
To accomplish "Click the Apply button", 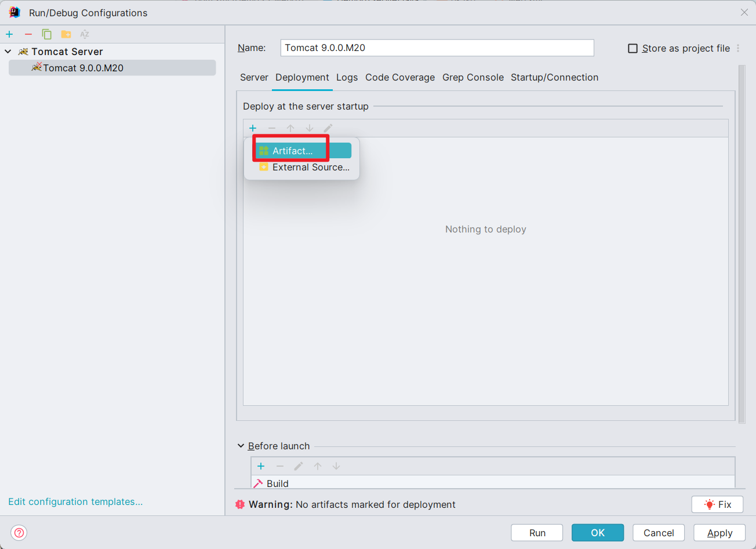I will 719,533.
